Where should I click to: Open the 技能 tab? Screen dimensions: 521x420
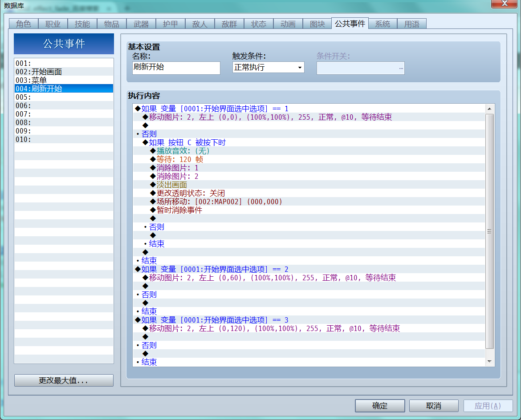[82, 24]
